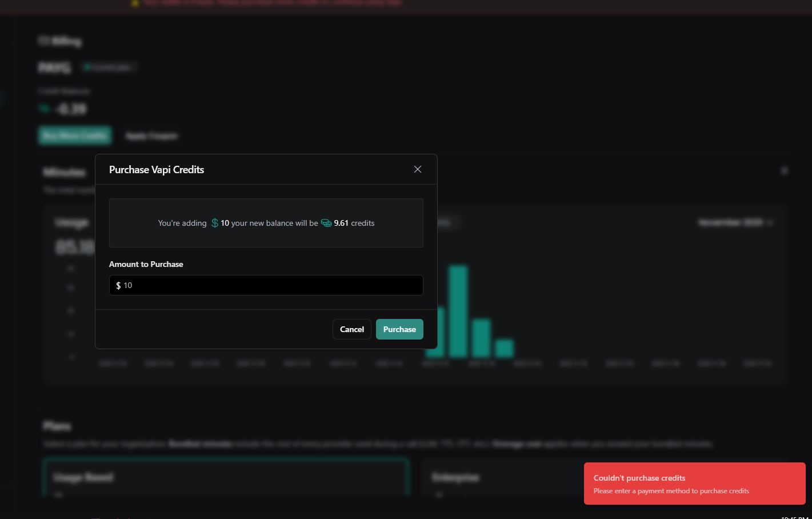The image size is (812, 519).
Task: Click the teal dollar icon in summary
Action: click(215, 223)
